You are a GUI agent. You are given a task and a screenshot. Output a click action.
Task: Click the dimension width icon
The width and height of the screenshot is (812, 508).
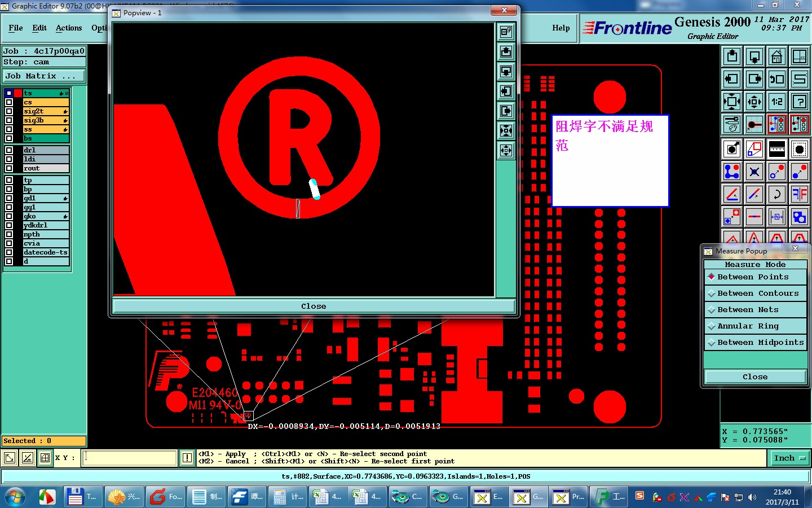pyautogui.click(x=777, y=217)
